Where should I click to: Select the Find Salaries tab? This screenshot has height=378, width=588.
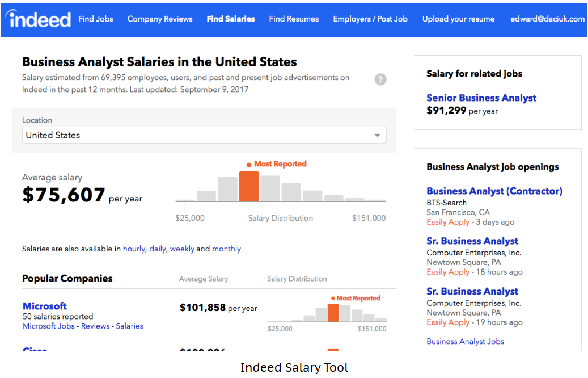click(231, 19)
